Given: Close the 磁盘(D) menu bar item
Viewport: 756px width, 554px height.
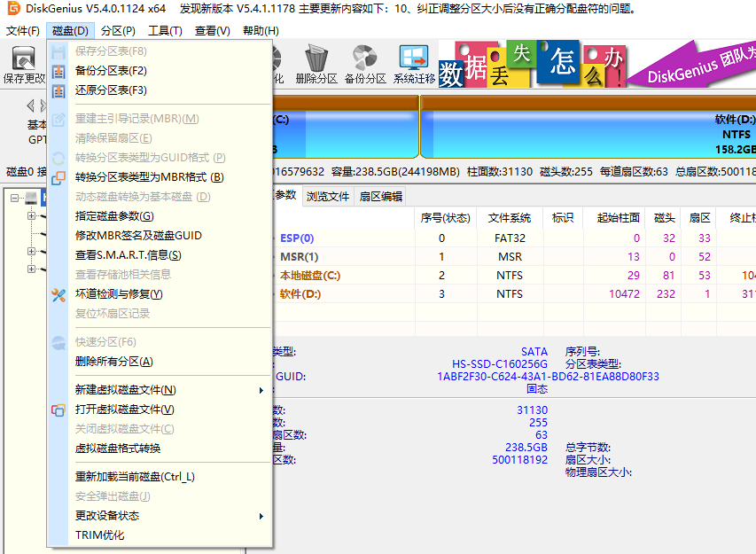Looking at the screenshot, I should [x=70, y=31].
